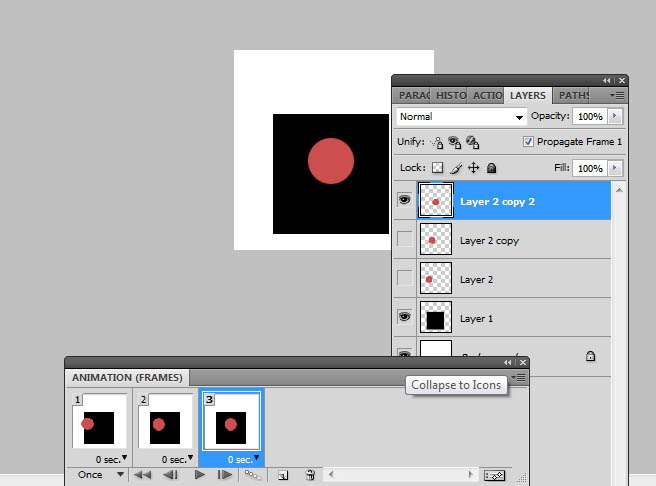Image resolution: width=656 pixels, height=486 pixels.
Task: Select the previous frame button
Action: [170, 475]
